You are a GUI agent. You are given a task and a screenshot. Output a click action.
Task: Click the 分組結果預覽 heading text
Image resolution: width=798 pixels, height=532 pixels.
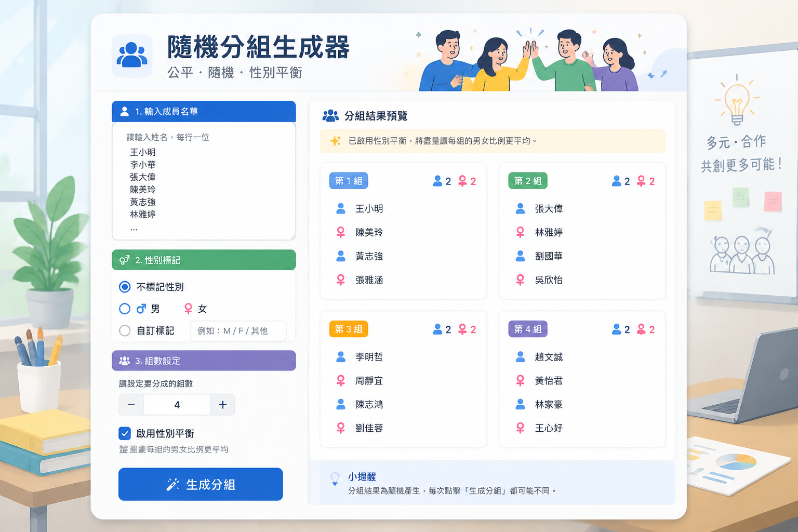coord(376,116)
